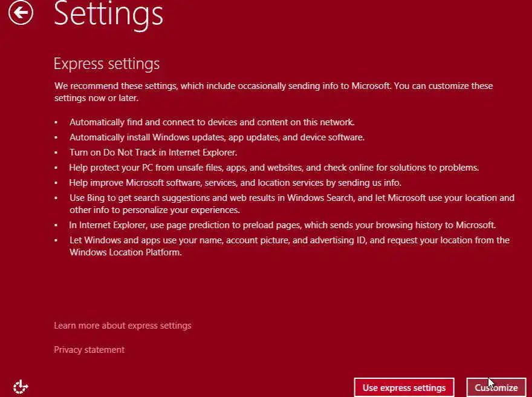This screenshot has height=397, width=532.
Task: Click the Express settings heading
Action: (106, 64)
